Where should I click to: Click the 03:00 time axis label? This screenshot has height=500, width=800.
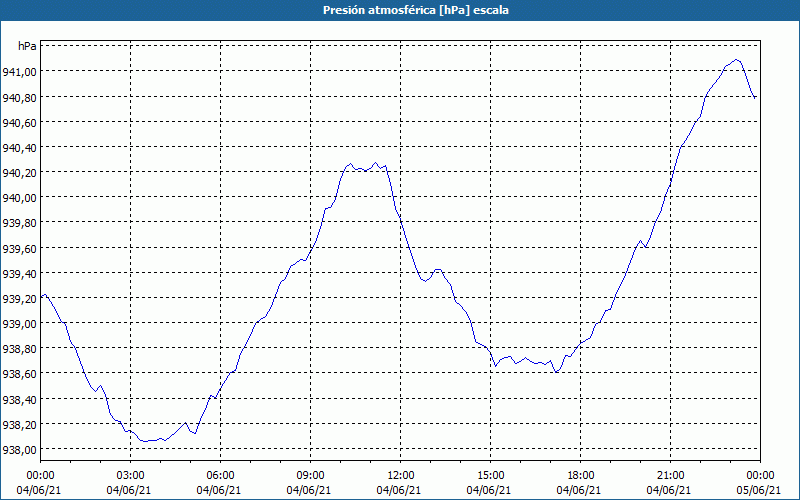131,476
